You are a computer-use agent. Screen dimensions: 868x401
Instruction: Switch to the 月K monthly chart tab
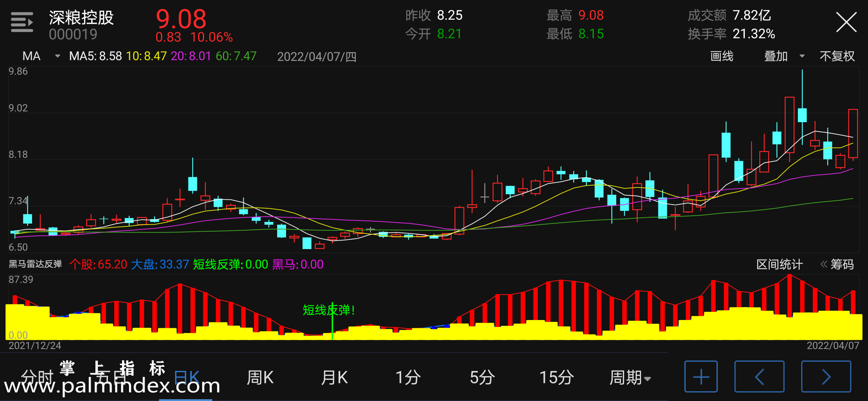pyautogui.click(x=334, y=377)
